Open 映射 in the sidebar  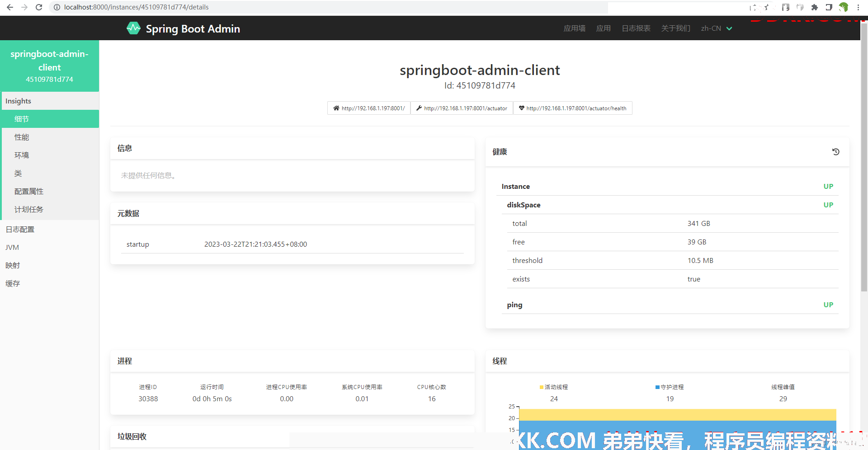[x=50, y=265]
